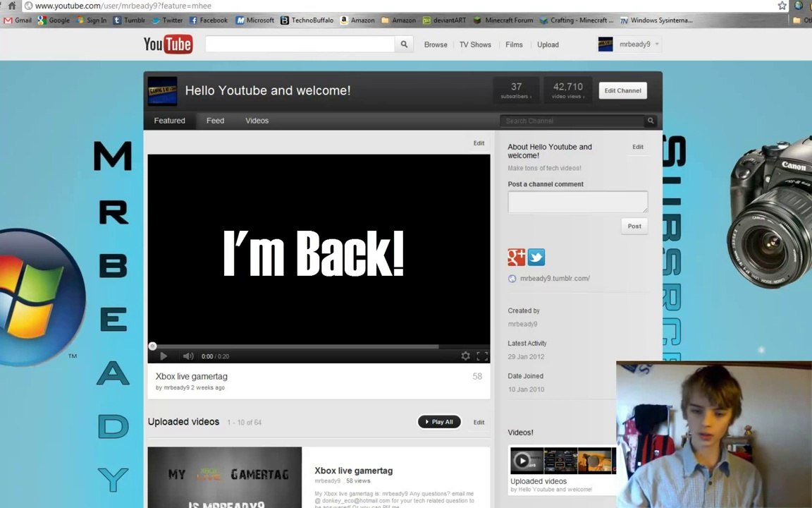Open the Uploaded videos playlist thumbnail
The width and height of the screenshot is (812, 508).
[563, 461]
